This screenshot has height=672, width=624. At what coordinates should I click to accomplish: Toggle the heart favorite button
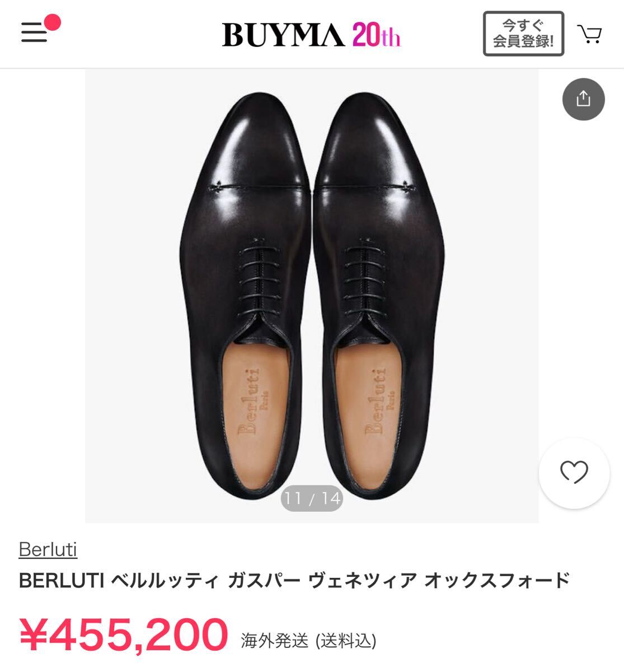click(x=574, y=473)
